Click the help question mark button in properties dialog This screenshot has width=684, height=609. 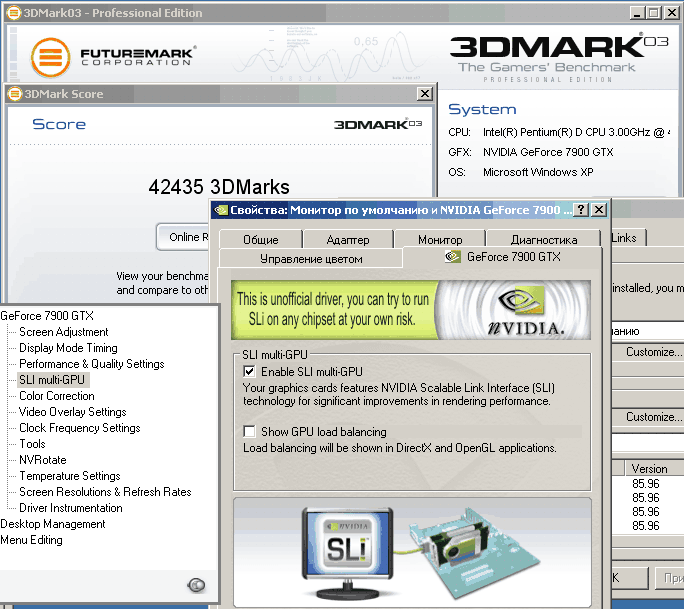pos(580,210)
